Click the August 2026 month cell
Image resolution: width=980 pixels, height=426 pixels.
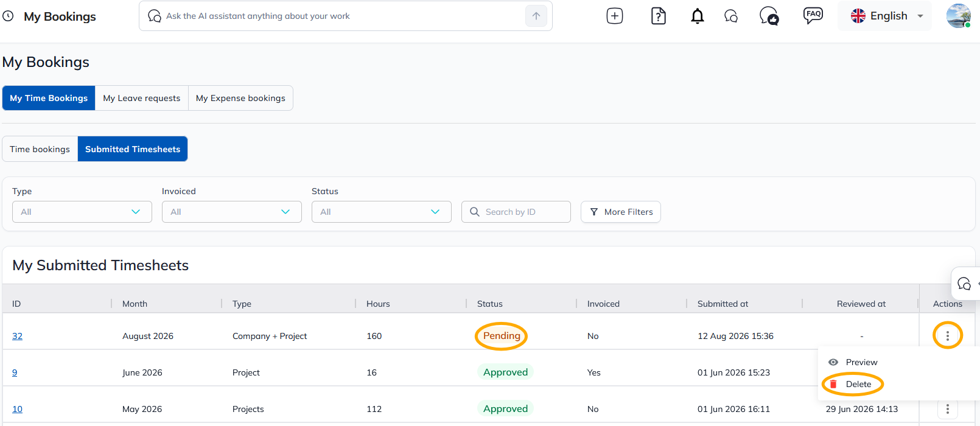coord(148,336)
